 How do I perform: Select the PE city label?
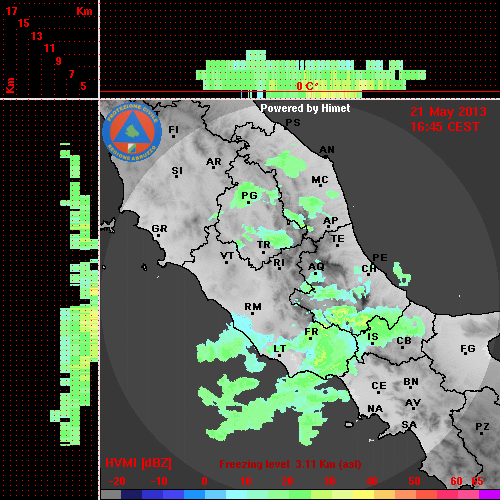380,257
